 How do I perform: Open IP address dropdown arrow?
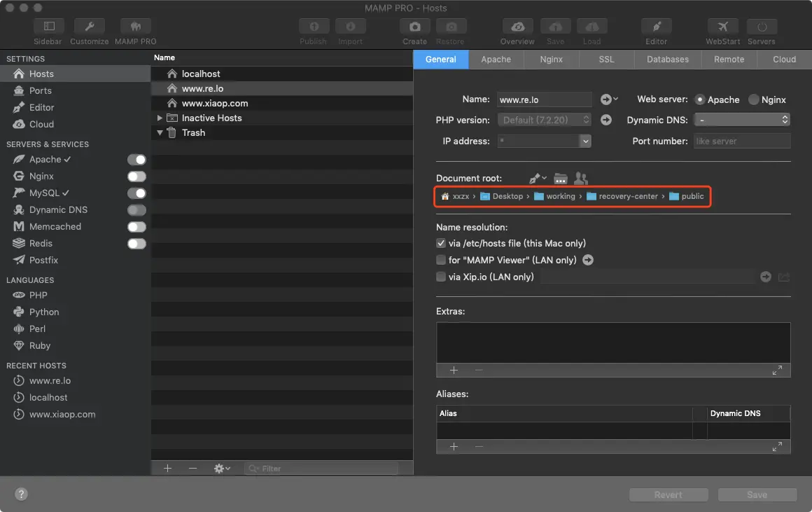[x=585, y=141]
